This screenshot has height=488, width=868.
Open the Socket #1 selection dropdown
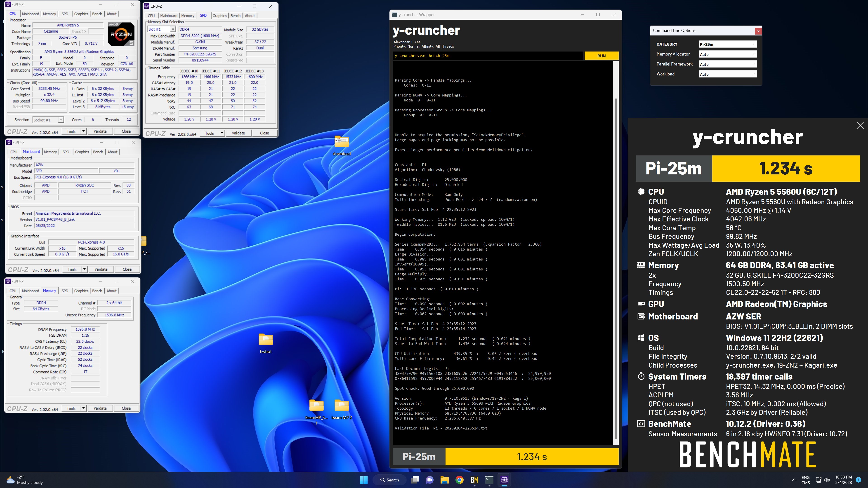[x=48, y=120]
